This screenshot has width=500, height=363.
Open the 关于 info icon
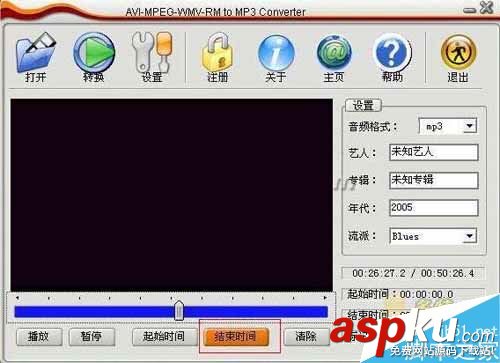click(276, 57)
